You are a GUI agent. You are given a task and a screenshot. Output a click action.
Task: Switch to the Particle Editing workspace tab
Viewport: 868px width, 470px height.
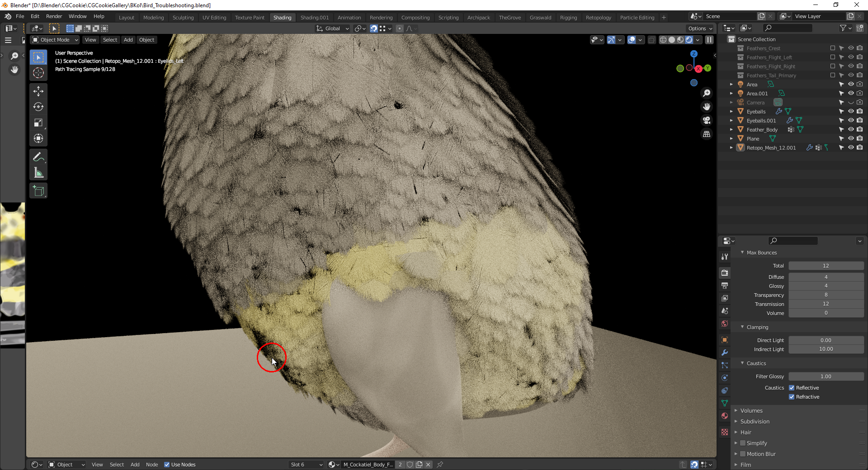tap(637, 18)
